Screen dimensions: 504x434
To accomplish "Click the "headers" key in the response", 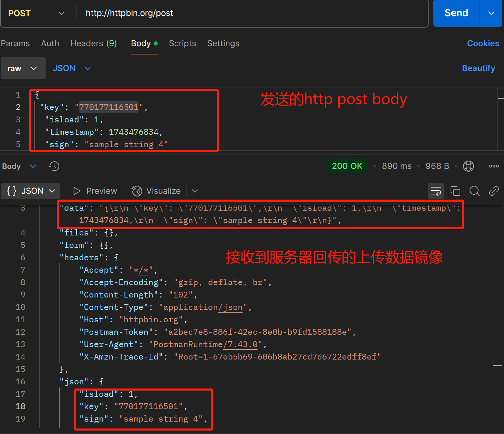I will coord(81,258).
